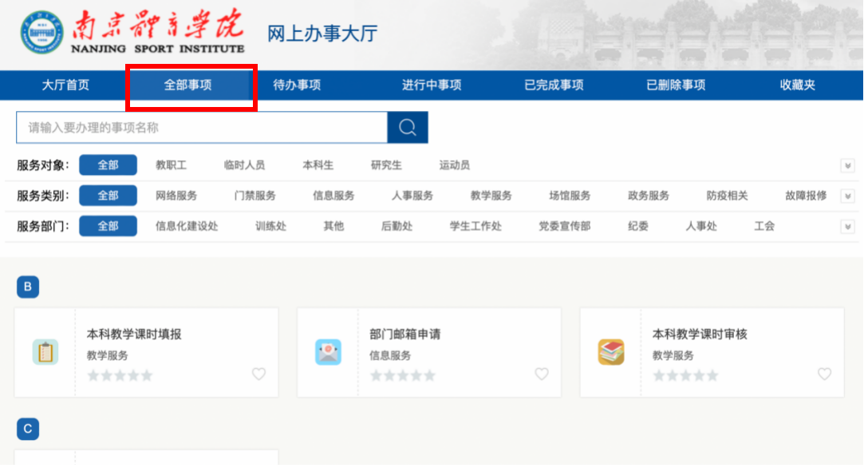Open the 部门邮箱申请 envelope icon
This screenshot has height=468, width=868.
pos(328,352)
